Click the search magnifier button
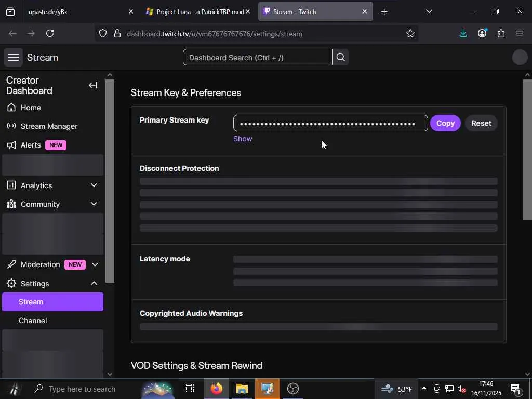The width and height of the screenshot is (532, 399). click(x=341, y=57)
